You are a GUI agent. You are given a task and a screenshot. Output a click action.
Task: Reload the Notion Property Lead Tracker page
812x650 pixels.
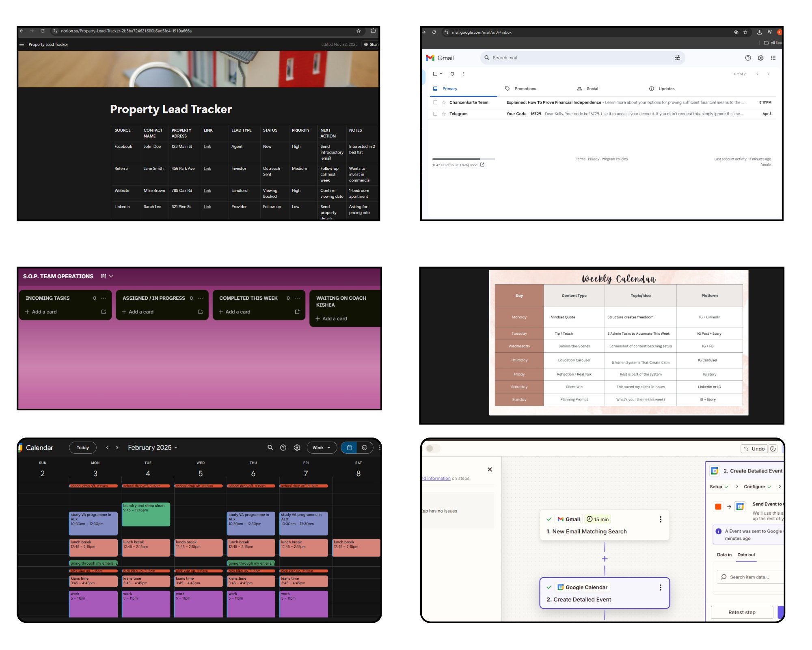42,31
